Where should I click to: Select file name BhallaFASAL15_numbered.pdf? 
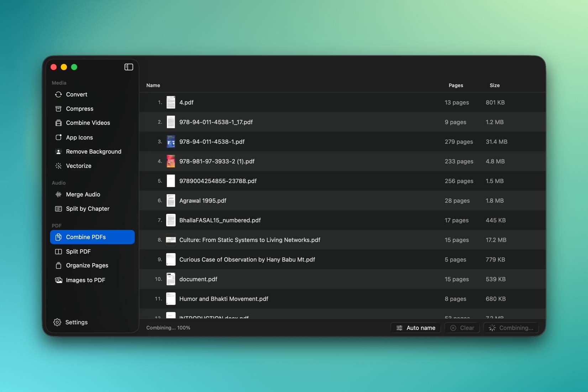[x=220, y=220]
